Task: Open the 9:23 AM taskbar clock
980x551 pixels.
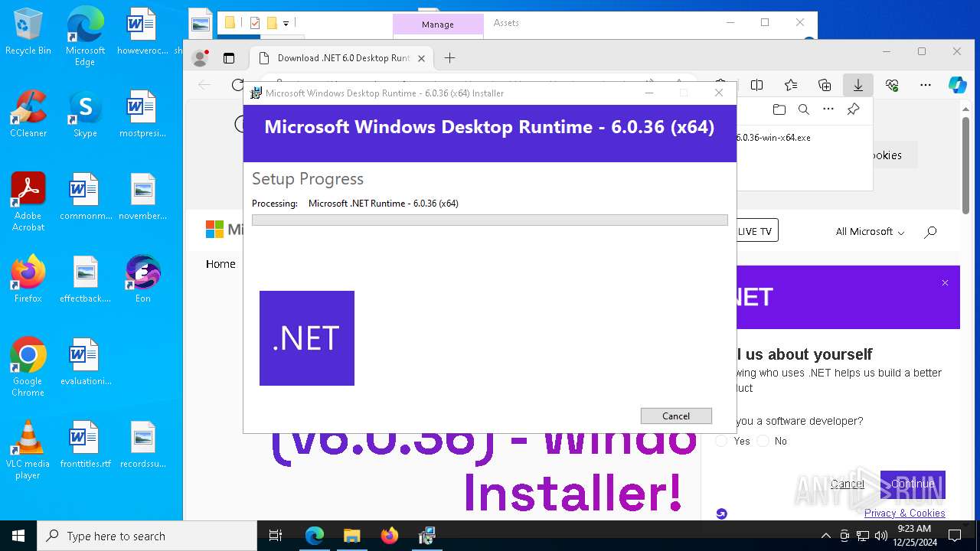Action: tap(913, 536)
